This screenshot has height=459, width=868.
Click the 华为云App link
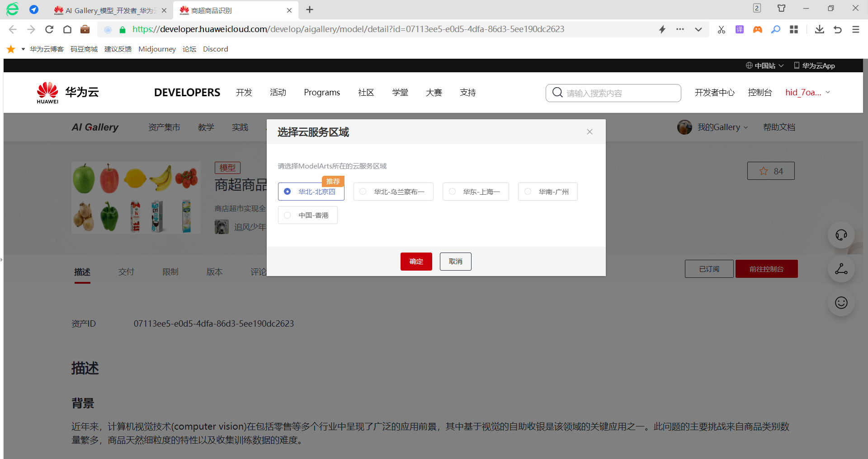815,66
